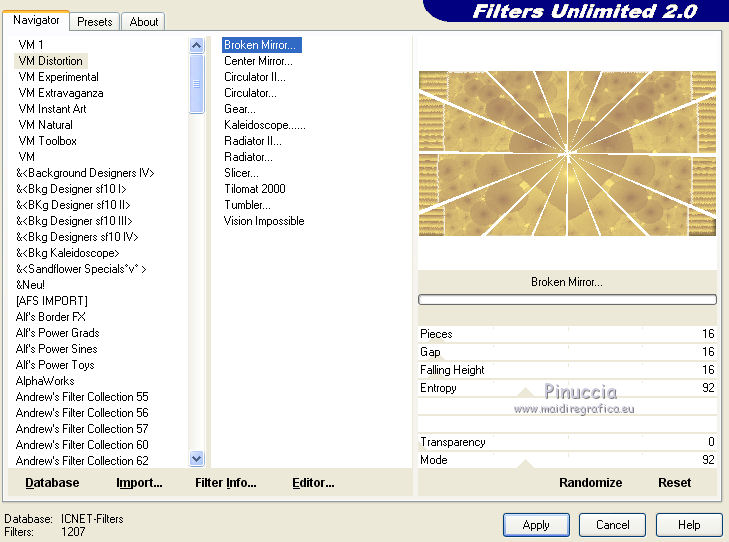Choose the Circulator... filter
729x542 pixels.
[x=250, y=93]
